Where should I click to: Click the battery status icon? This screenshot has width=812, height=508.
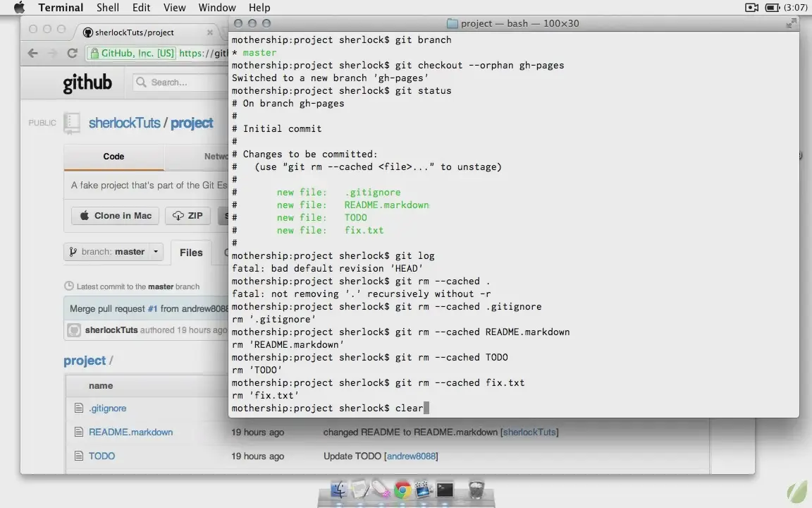click(772, 7)
